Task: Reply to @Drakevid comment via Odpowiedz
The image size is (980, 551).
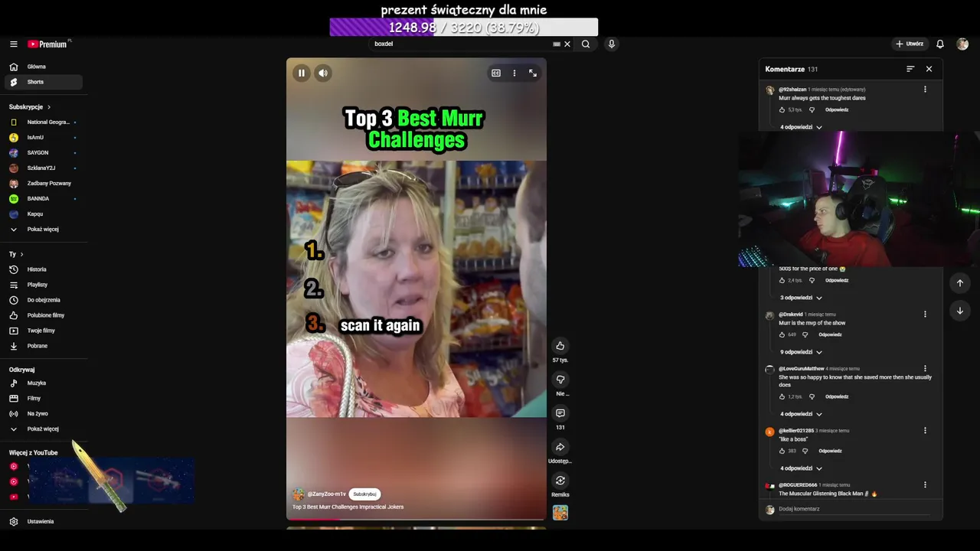Action: [830, 334]
